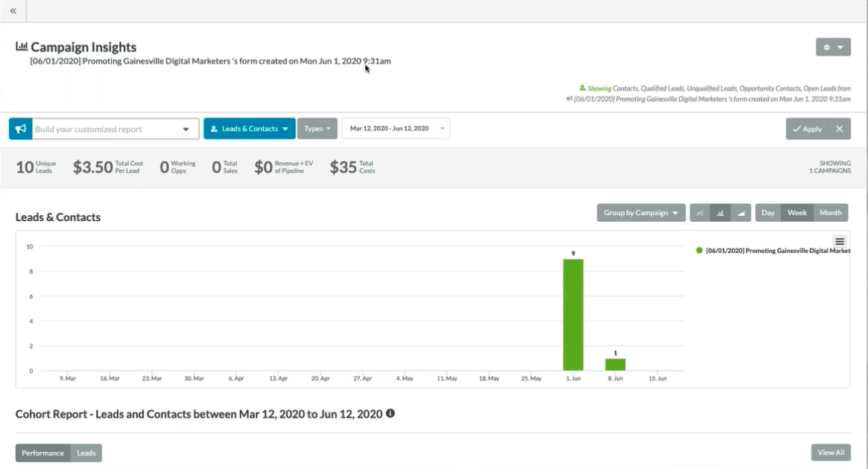Viewport: 868px width, 469px height.
Task: Collapse sidebar with double chevron icon
Action: 13,11
